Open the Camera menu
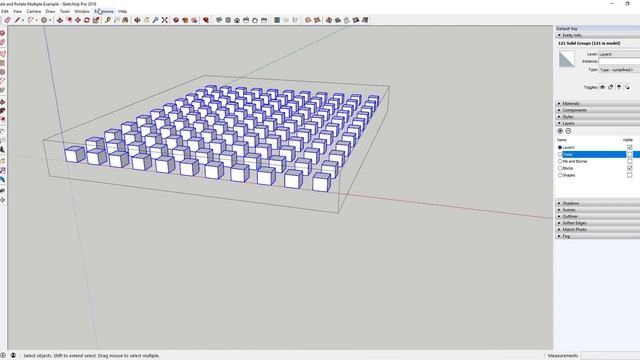The width and height of the screenshot is (640, 360). point(34,11)
